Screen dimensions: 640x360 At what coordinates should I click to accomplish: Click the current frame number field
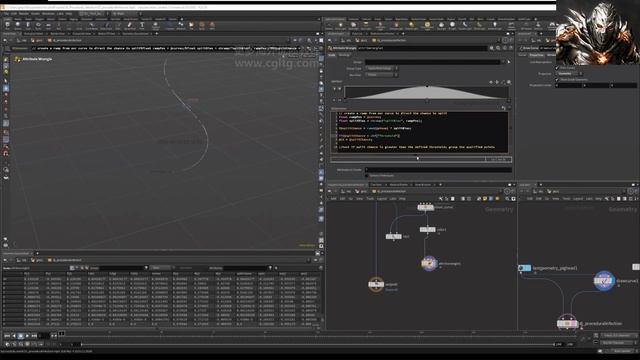[x=44, y=336]
